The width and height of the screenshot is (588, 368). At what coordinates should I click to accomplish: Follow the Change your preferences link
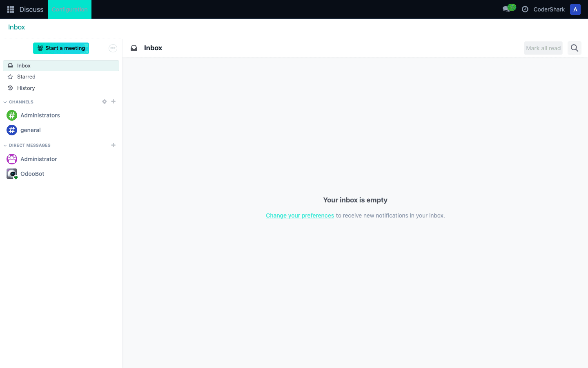pyautogui.click(x=300, y=215)
